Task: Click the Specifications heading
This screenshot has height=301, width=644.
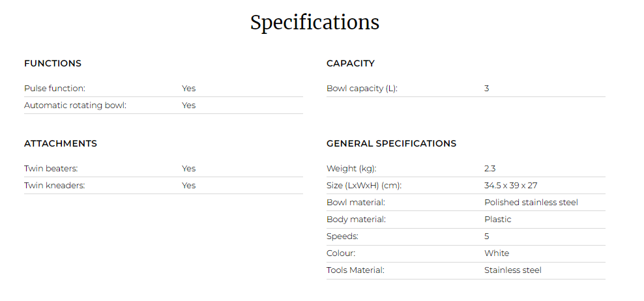Action: tap(315, 23)
